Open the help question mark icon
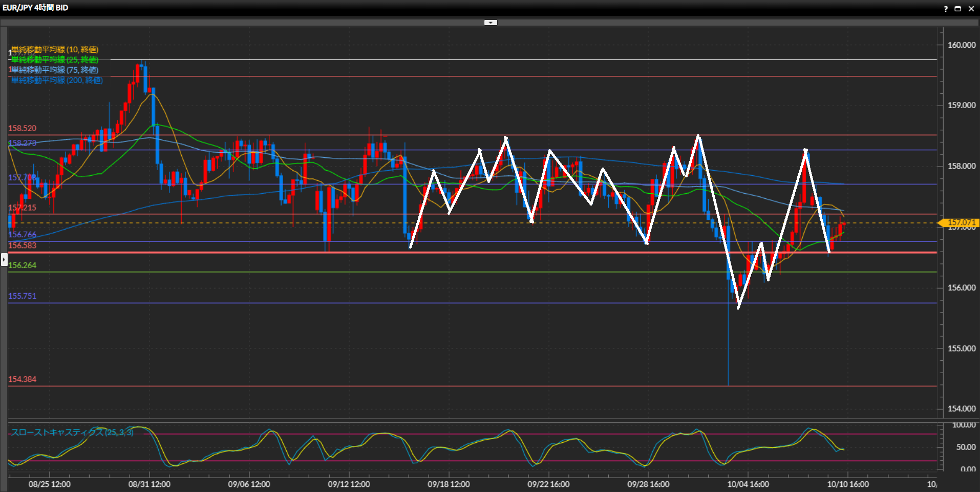The image size is (980, 492). pos(946,9)
